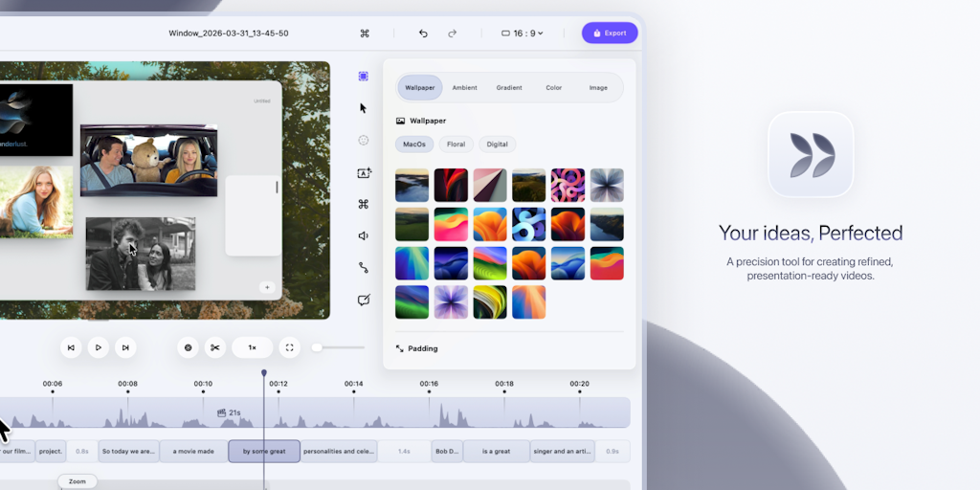Click the teddy bear car image in preview

coord(148,161)
